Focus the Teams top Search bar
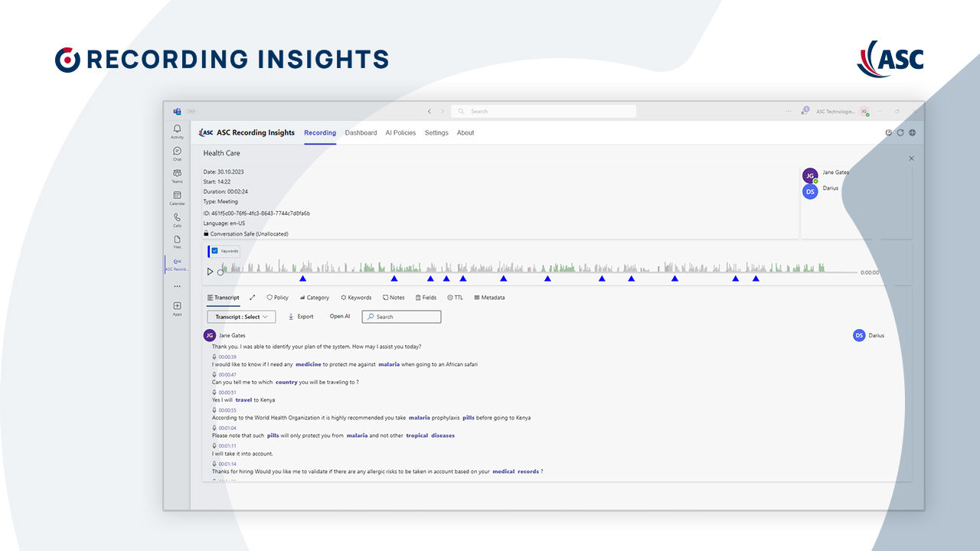 point(544,112)
